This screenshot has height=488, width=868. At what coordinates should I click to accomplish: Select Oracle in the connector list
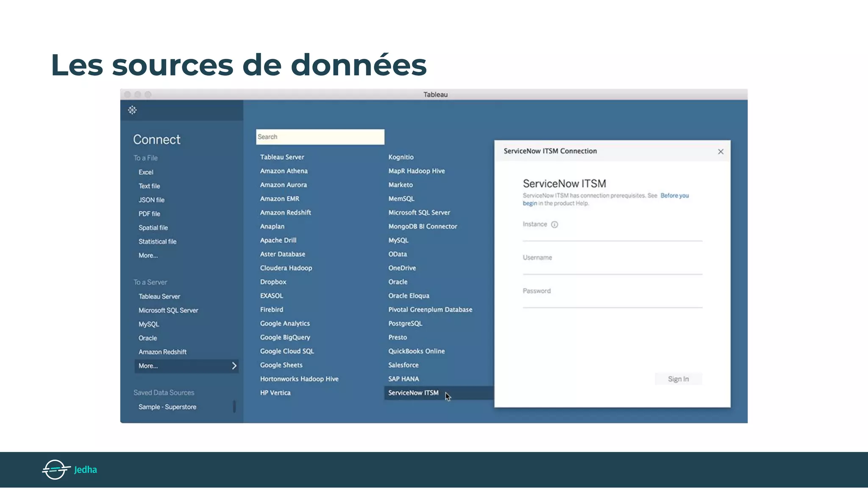tap(398, 282)
